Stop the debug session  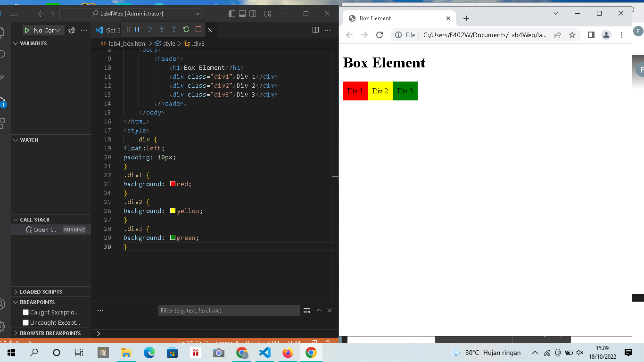pyautogui.click(x=198, y=30)
